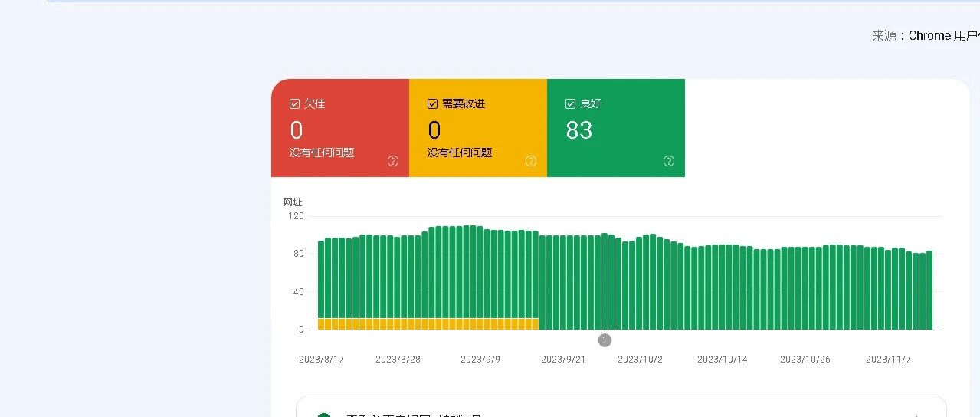Click the first green bar in chart
Screen dimensions: 980x417
(x=321, y=280)
